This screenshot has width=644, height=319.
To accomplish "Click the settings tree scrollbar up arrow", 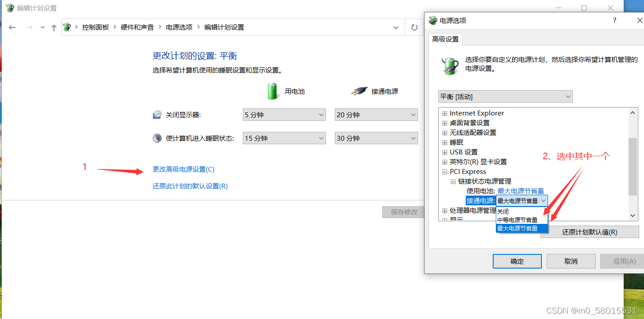I will pyautogui.click(x=633, y=113).
